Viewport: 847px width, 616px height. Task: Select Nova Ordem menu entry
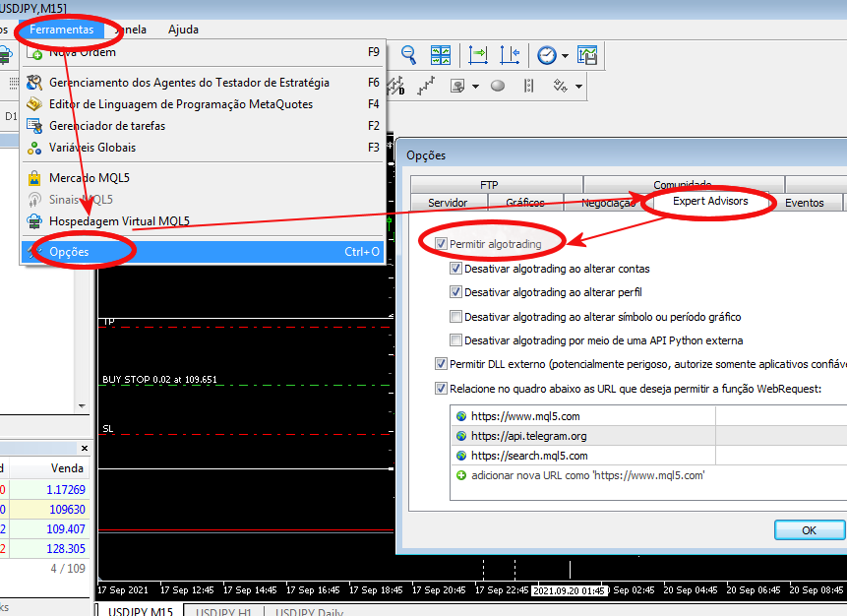[203, 52]
